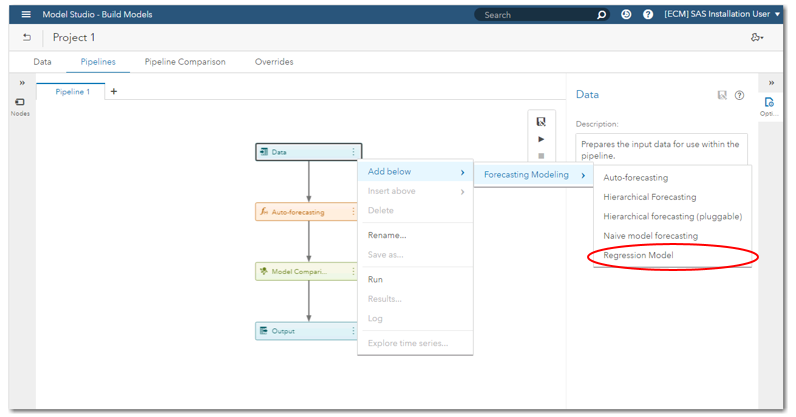Screen dimensions: 796x417
Task: Expand the Insert above submenu arrow
Action: 462,191
